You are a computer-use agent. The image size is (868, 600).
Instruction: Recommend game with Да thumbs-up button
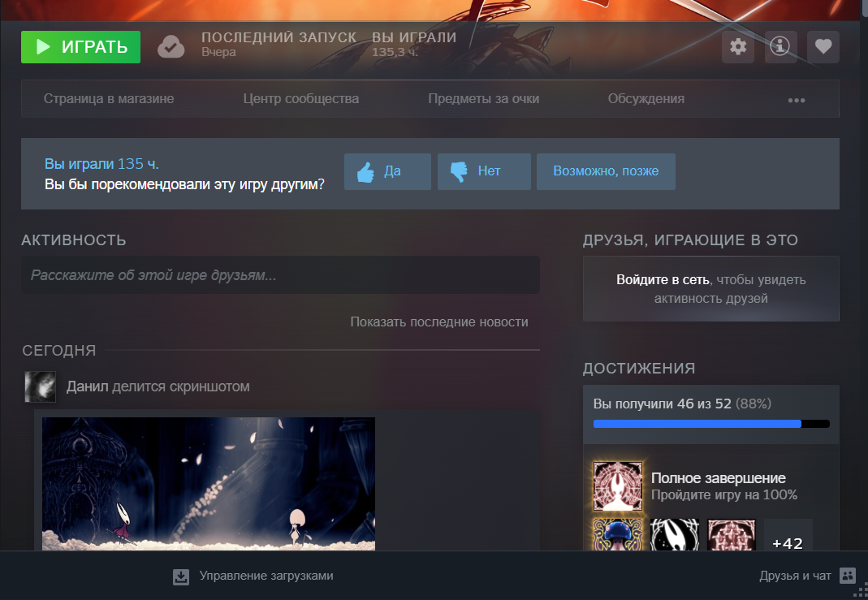(387, 171)
